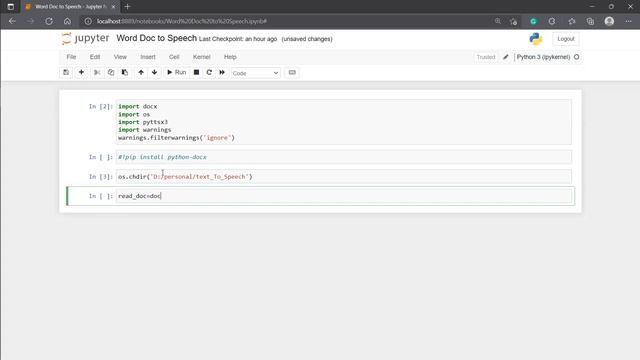This screenshot has width=640, height=360.
Task: Open the Edit menu
Action: pyautogui.click(x=95, y=57)
